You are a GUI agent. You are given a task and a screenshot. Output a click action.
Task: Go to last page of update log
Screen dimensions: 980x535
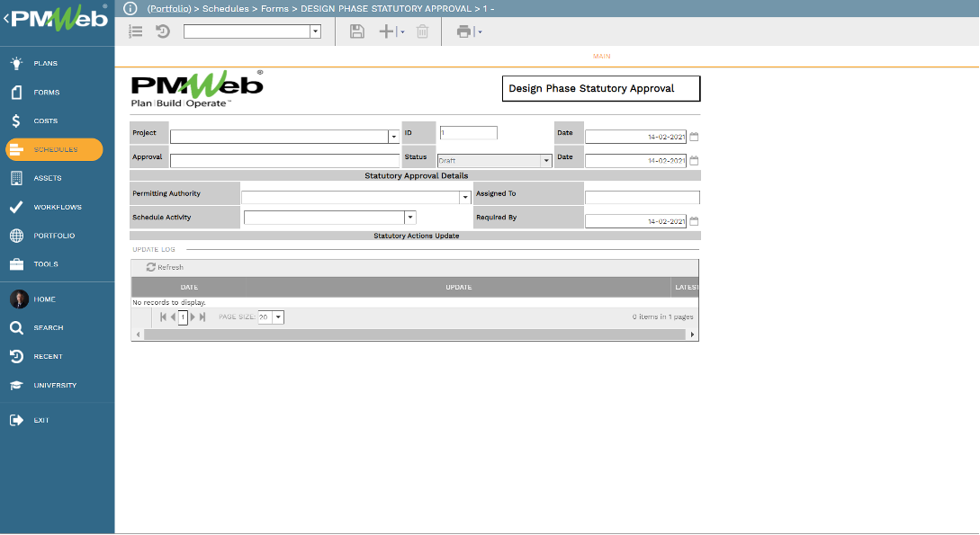pos(202,317)
